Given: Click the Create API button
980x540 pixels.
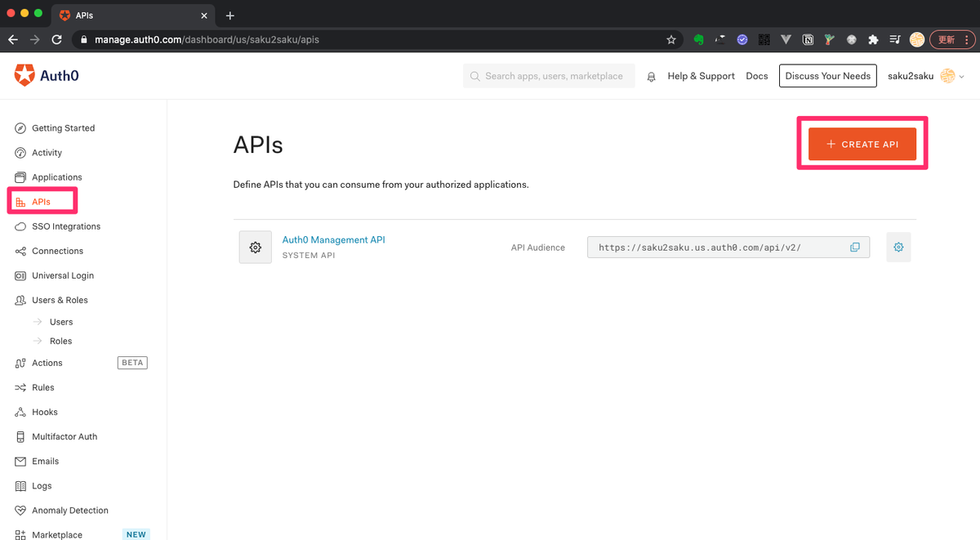Looking at the screenshot, I should tap(862, 144).
